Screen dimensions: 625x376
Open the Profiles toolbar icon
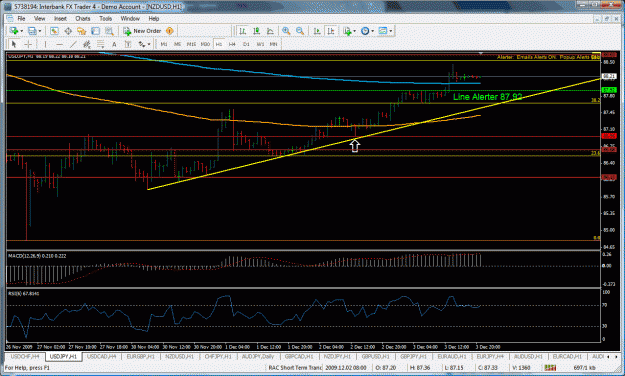pos(32,31)
